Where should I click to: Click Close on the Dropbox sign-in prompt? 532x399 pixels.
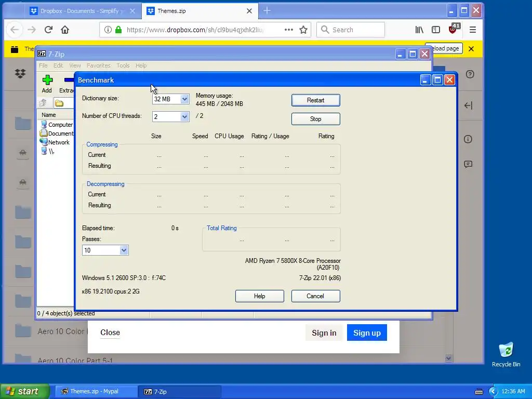(110, 332)
